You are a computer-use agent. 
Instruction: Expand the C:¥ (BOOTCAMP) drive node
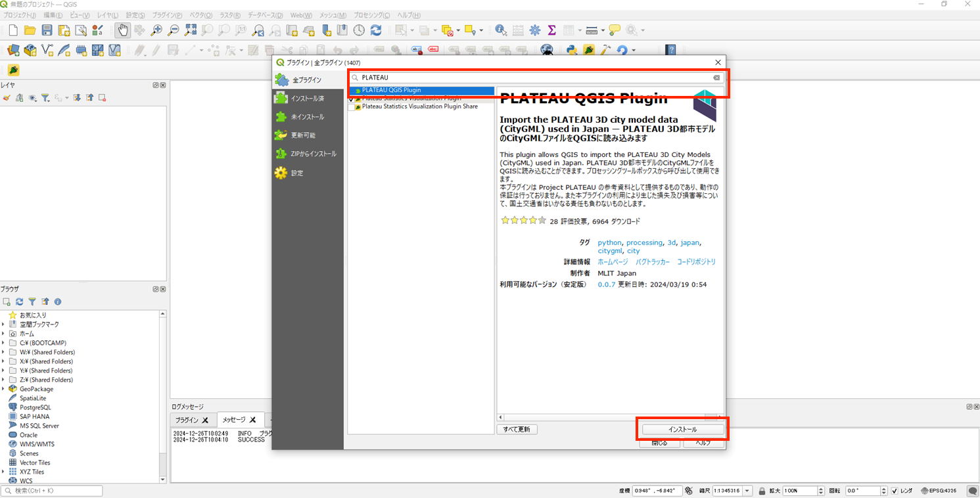pyautogui.click(x=4, y=343)
